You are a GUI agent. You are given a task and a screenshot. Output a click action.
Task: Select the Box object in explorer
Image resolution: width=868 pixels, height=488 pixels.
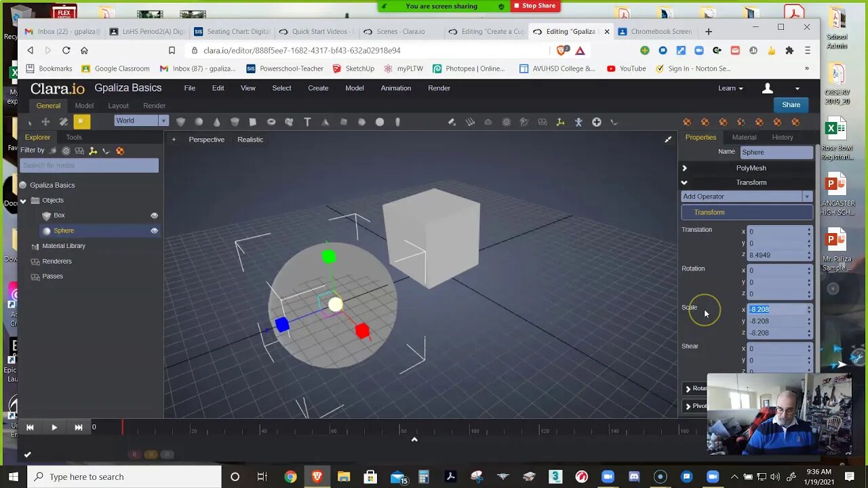59,216
